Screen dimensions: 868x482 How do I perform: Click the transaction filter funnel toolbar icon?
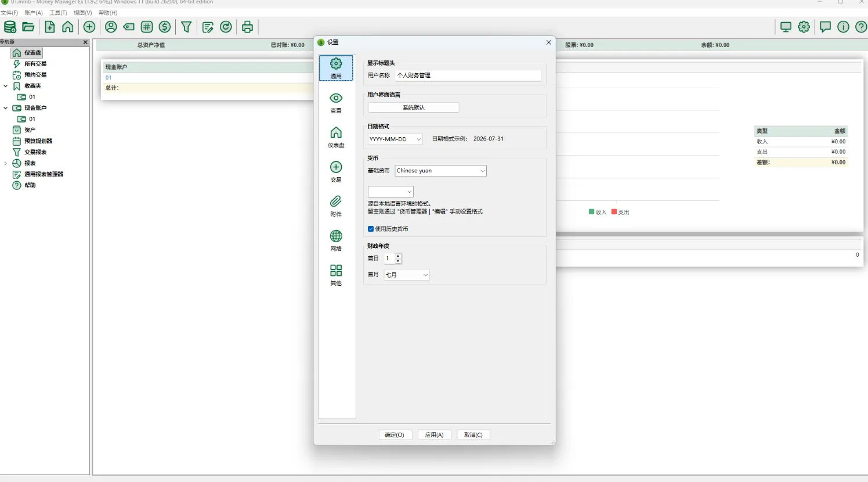tap(186, 27)
